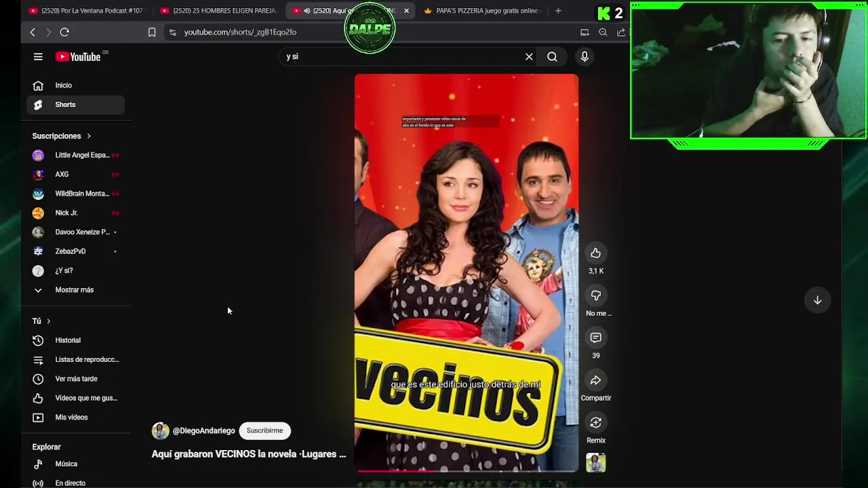
Task: Pause the VECINOS short video
Action: [467, 271]
